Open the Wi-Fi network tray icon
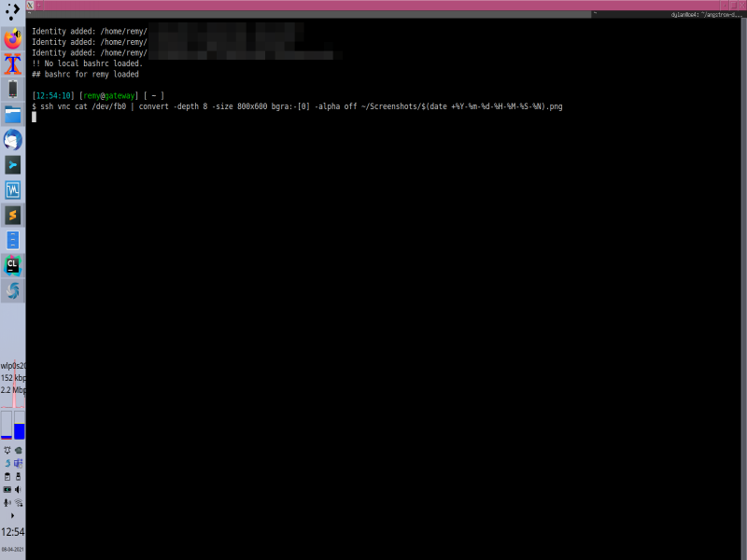 pyautogui.click(x=18, y=502)
